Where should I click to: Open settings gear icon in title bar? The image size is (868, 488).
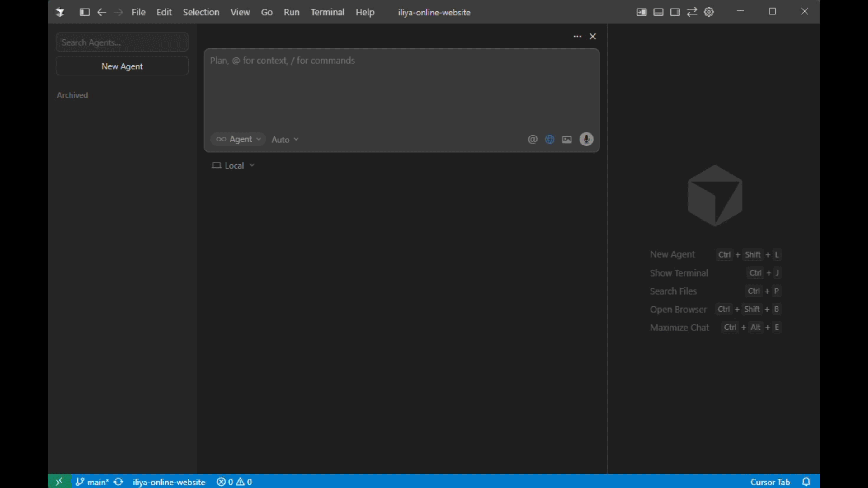click(x=709, y=12)
